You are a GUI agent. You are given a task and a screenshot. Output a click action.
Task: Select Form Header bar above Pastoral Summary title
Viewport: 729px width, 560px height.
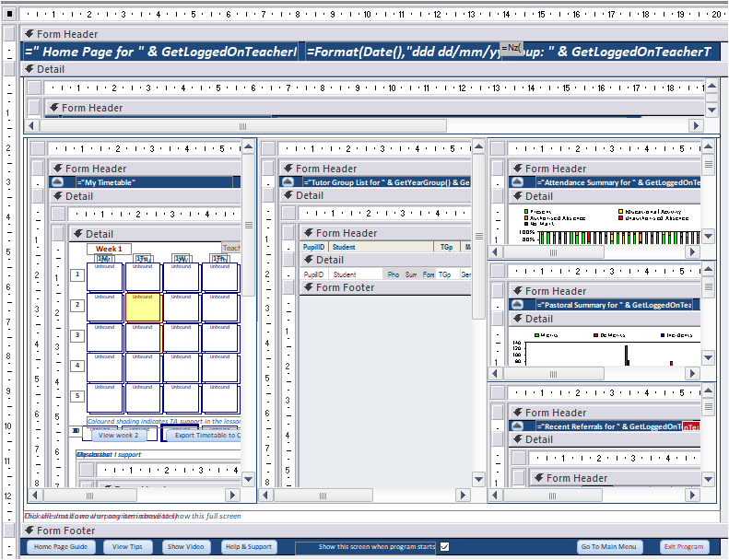[x=605, y=291]
